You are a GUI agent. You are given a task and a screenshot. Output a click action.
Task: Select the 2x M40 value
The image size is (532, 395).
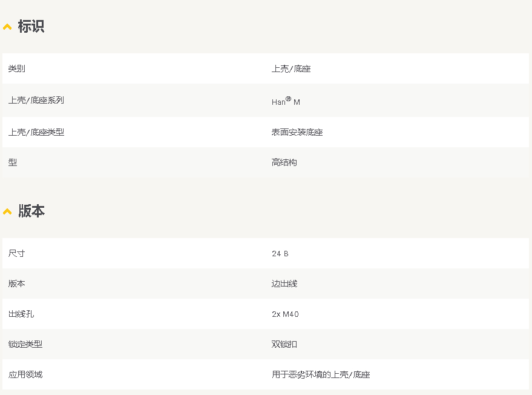pos(285,314)
